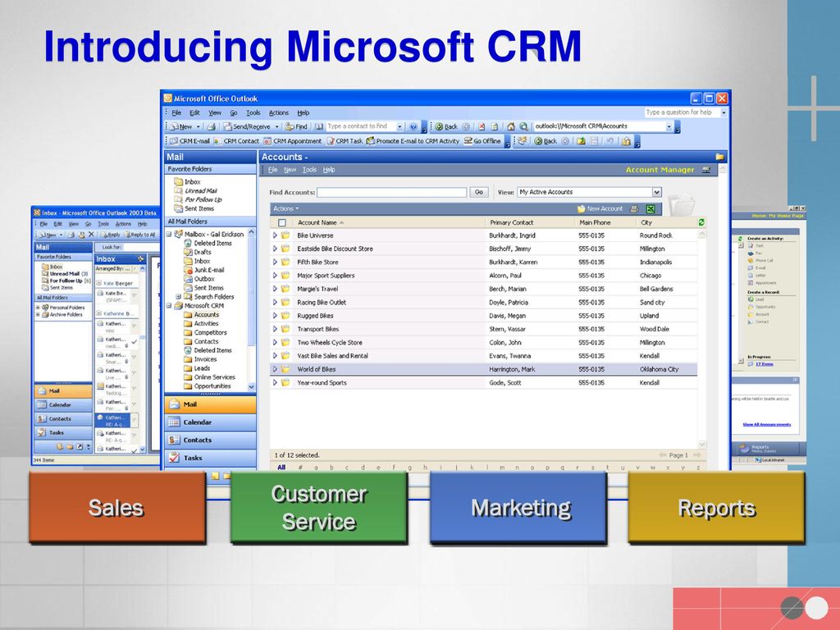The image size is (840, 630).
Task: Open the Tasks pane in the navigation pane
Action: (210, 458)
